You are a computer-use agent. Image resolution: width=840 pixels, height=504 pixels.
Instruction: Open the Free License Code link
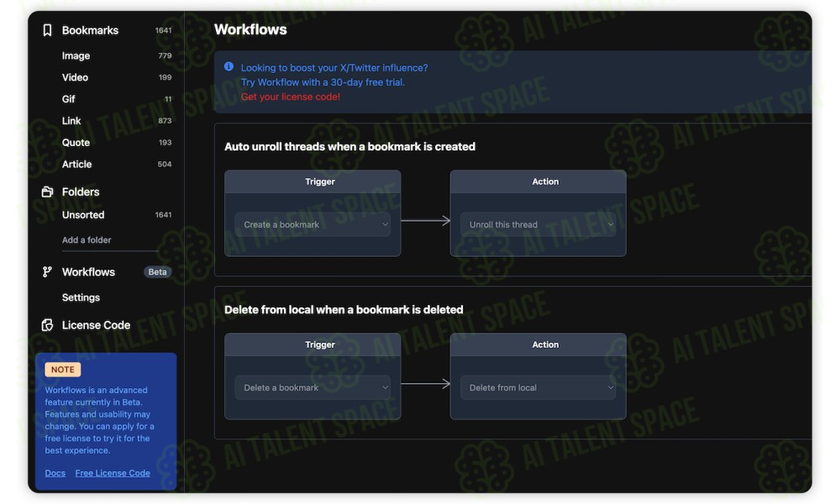(x=113, y=473)
